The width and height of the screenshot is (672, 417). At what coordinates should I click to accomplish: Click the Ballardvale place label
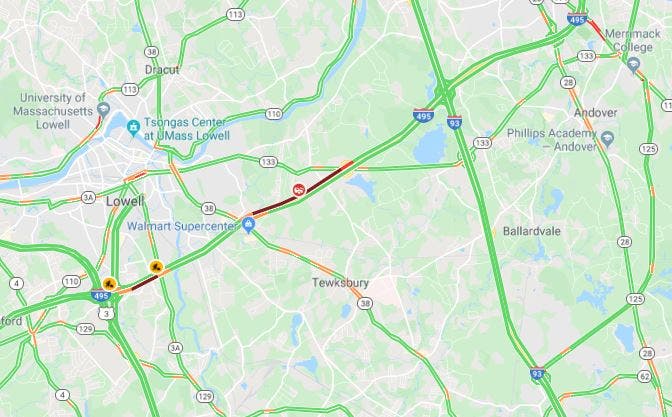coord(531,231)
